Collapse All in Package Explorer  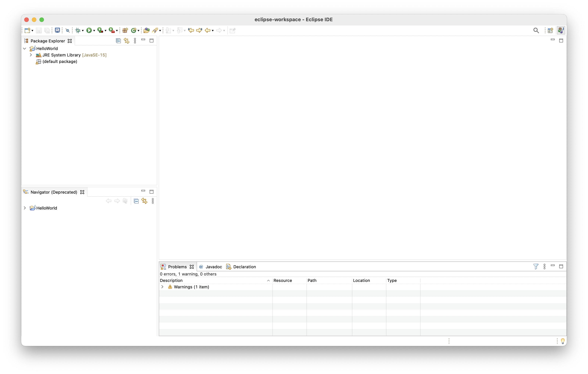pyautogui.click(x=118, y=41)
